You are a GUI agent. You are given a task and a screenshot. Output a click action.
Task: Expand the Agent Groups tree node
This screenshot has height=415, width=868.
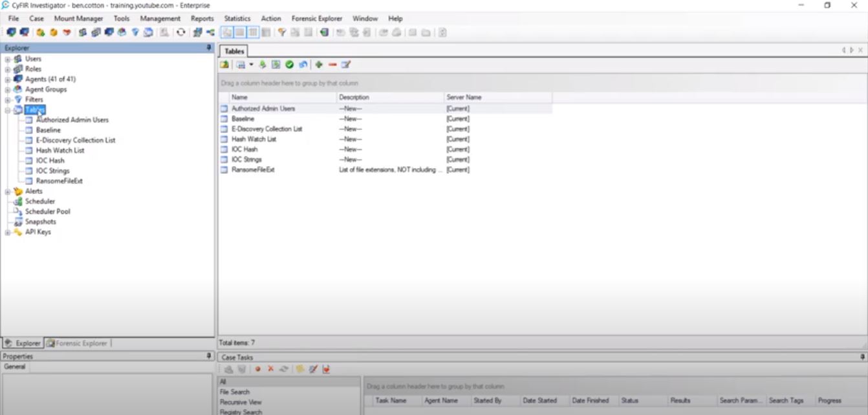click(8, 90)
